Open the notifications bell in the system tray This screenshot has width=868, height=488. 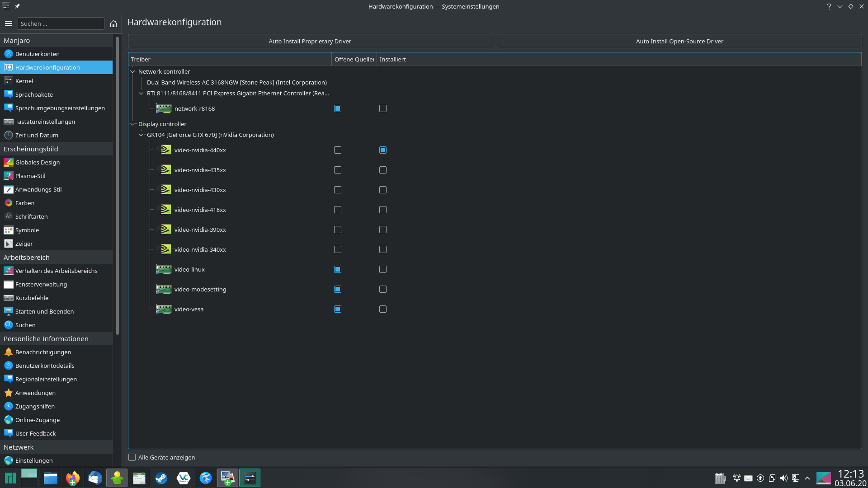click(x=737, y=478)
